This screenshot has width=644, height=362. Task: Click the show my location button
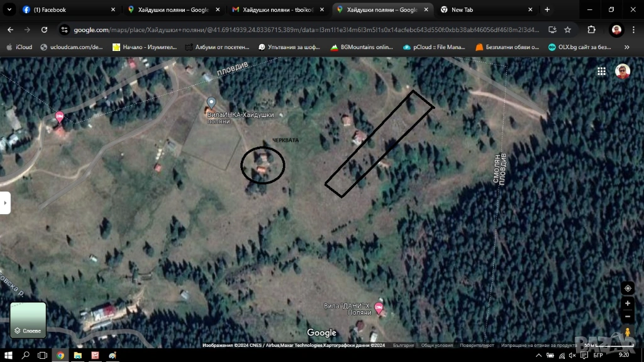tap(627, 288)
